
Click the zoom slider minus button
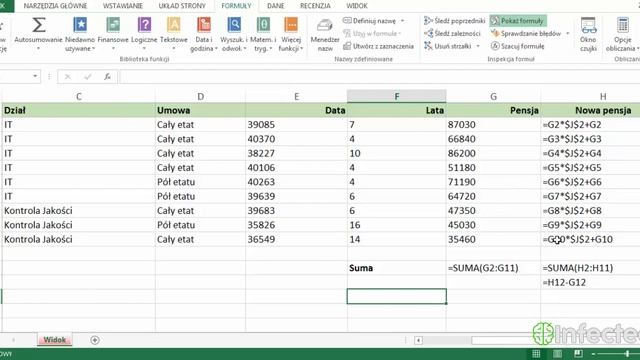click(593, 353)
